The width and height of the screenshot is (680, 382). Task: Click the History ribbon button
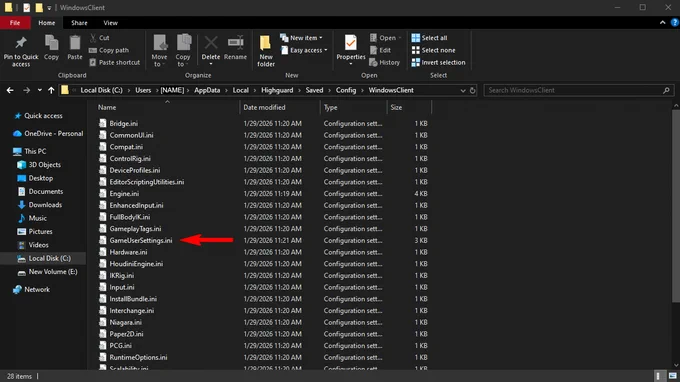(x=385, y=62)
